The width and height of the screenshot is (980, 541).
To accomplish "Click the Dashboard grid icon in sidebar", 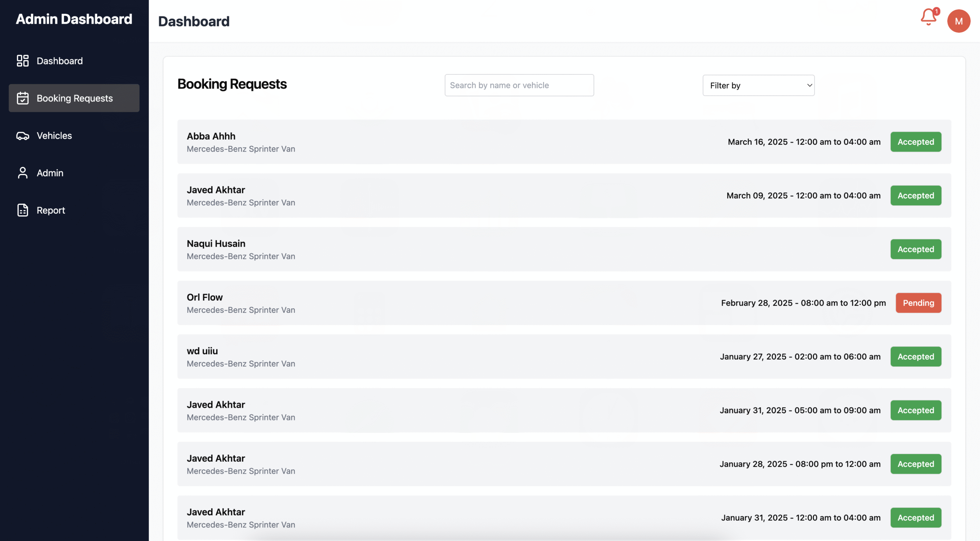I will [23, 60].
